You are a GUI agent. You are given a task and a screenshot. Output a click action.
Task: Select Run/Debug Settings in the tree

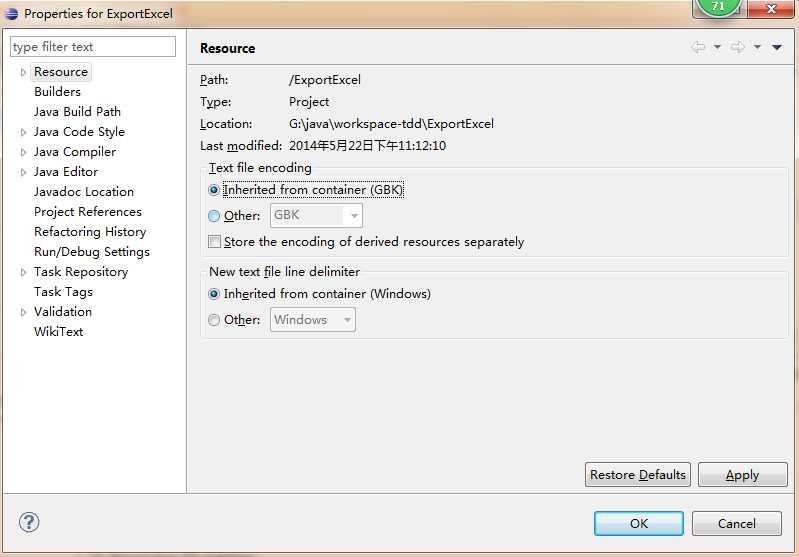pos(92,252)
